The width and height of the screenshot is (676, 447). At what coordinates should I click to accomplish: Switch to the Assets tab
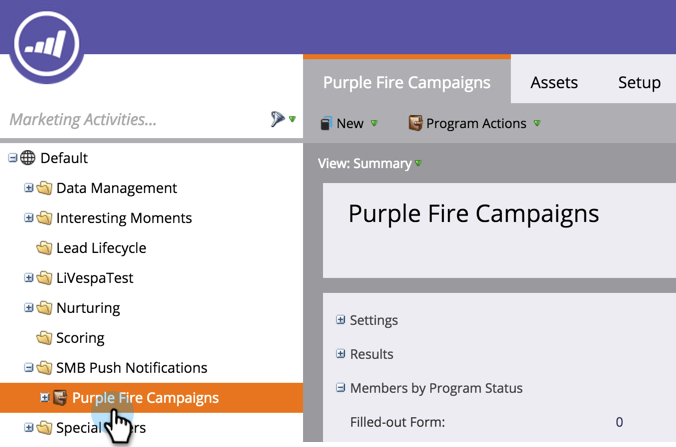554,82
